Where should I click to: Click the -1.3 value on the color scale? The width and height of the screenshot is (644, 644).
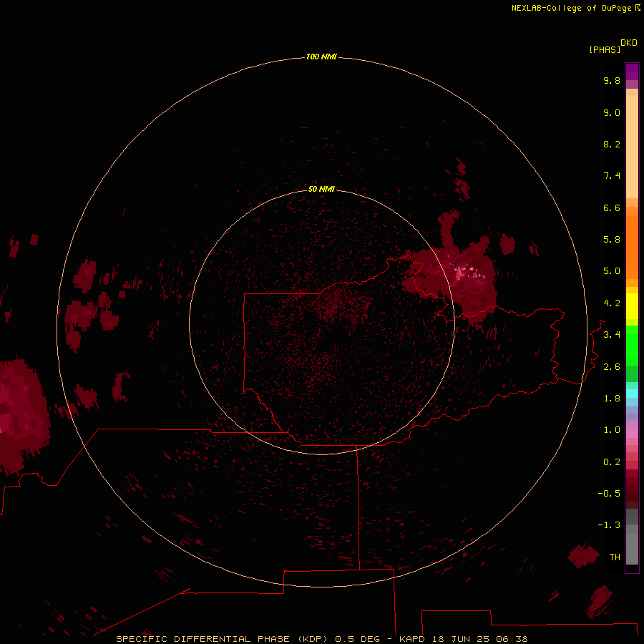(609, 525)
